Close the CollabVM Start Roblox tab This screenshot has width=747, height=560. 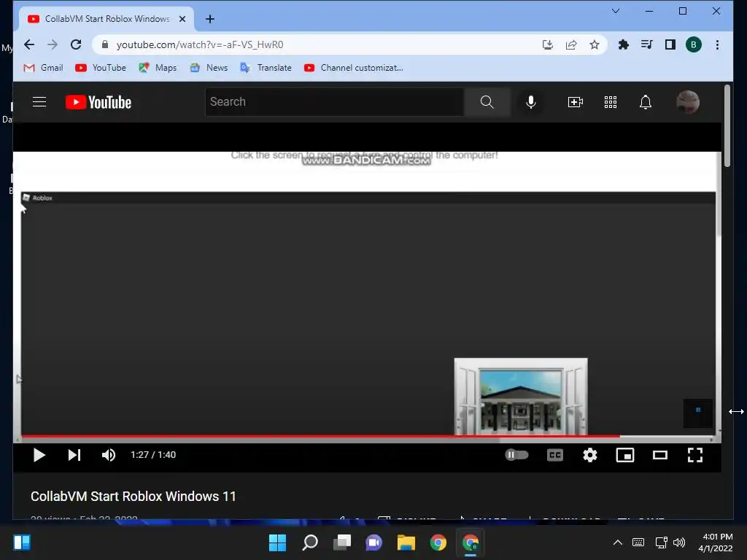[x=182, y=19]
